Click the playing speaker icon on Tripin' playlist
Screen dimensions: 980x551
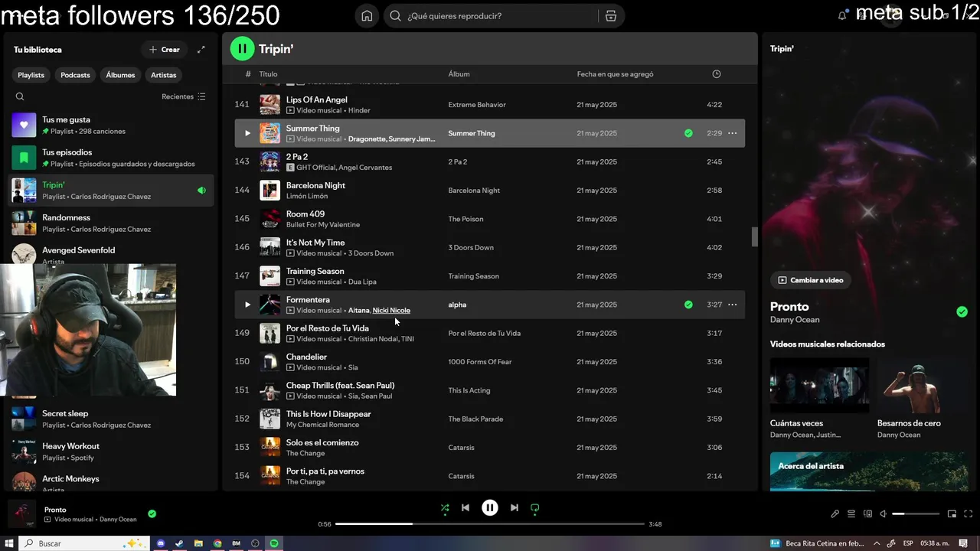point(201,191)
